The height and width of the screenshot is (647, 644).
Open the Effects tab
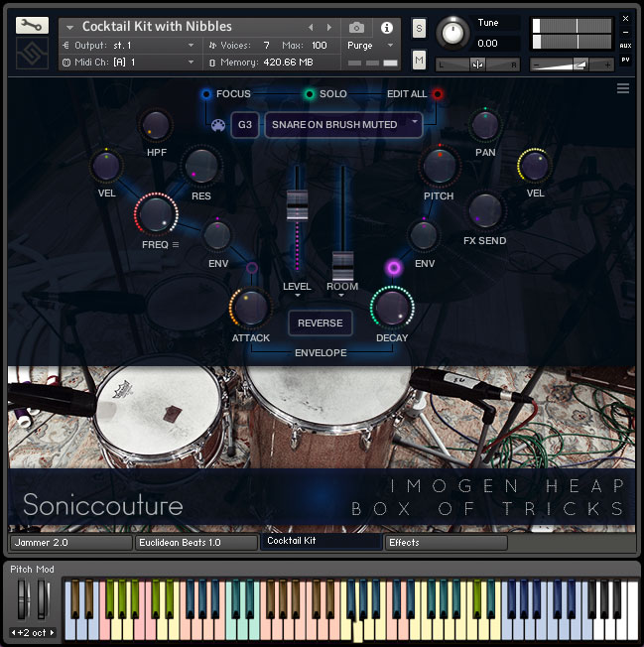[x=446, y=543]
